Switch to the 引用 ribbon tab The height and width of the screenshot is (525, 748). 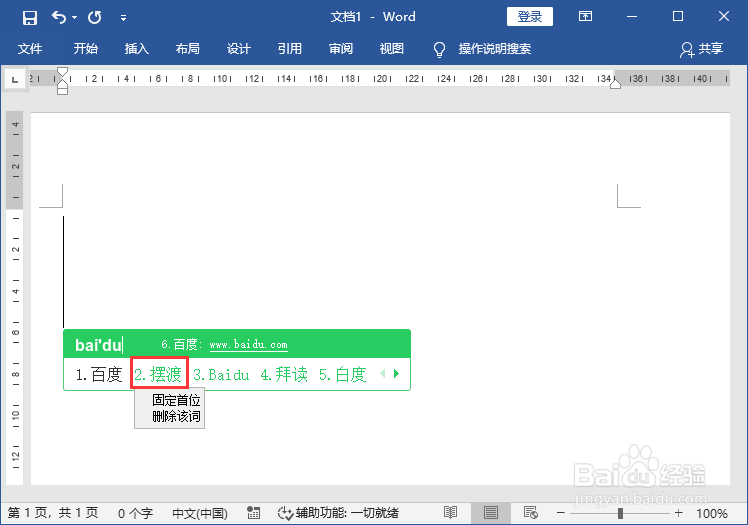(x=290, y=49)
